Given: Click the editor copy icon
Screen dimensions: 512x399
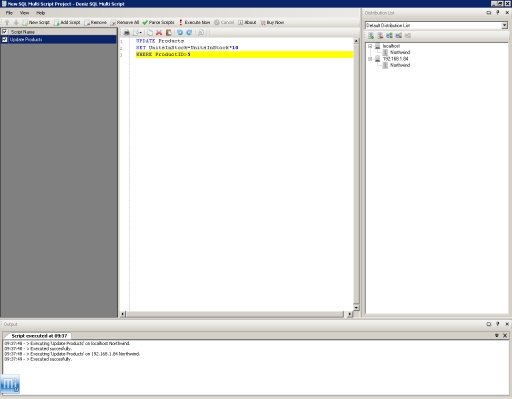Looking at the screenshot, I should (x=150, y=33).
